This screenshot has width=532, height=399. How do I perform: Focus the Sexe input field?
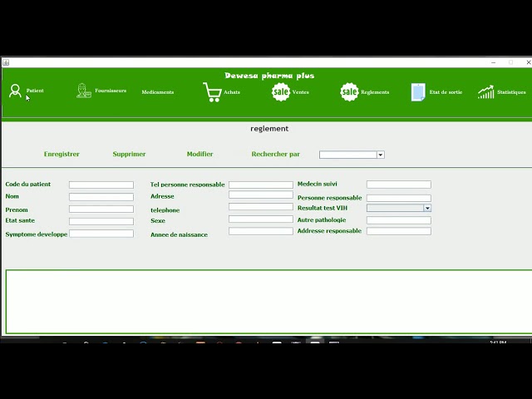click(x=261, y=219)
